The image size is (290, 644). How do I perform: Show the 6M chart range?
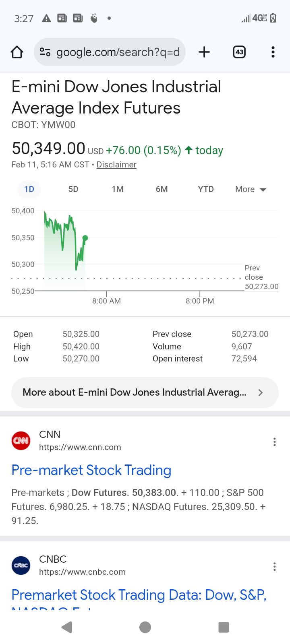point(162,189)
